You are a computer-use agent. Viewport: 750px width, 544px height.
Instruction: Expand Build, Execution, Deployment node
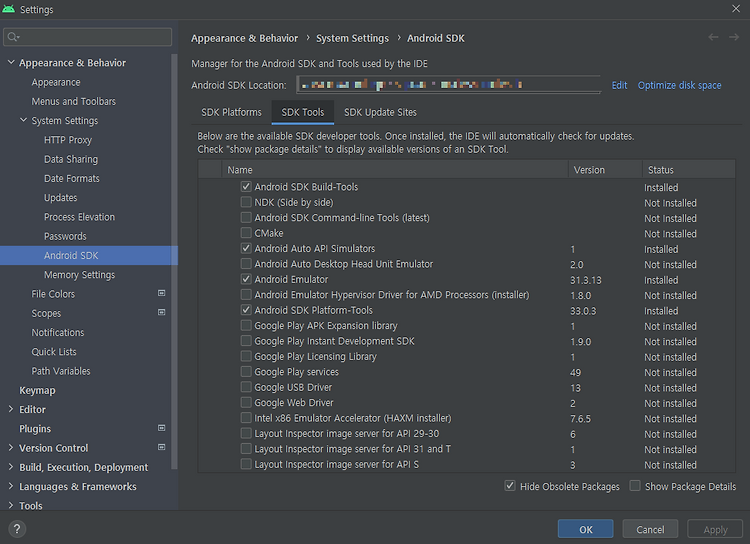coord(11,467)
